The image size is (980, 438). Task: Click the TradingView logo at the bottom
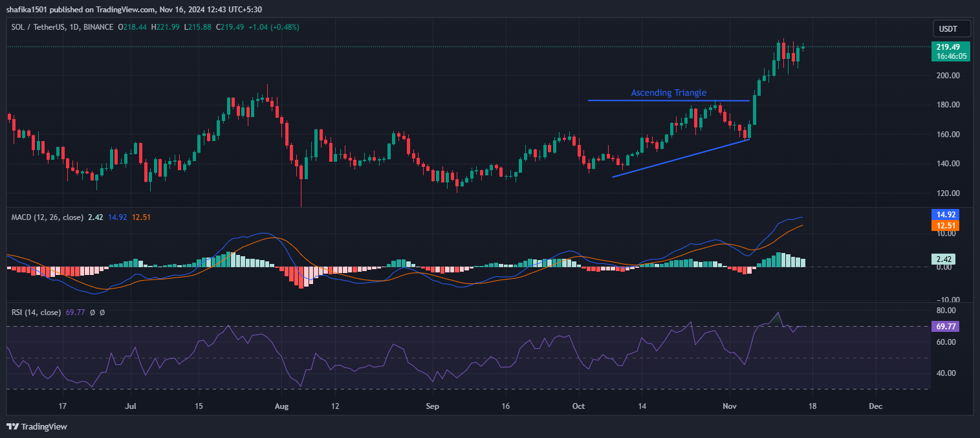click(x=37, y=426)
